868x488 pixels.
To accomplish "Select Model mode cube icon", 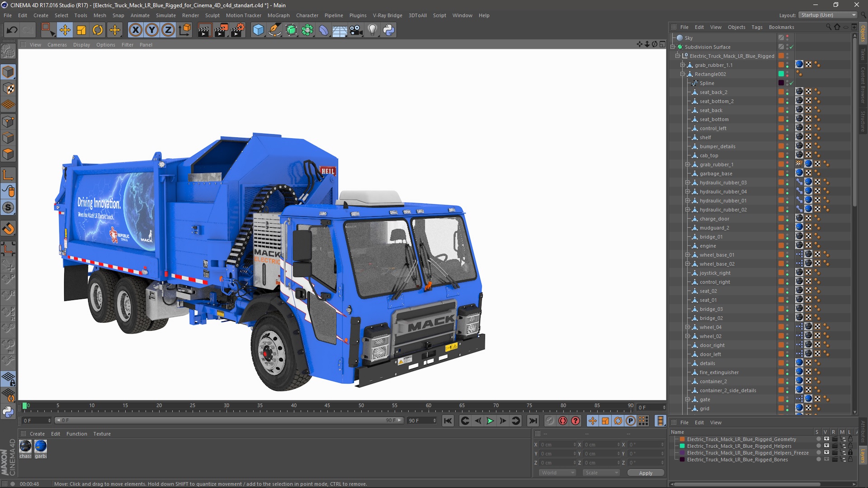I will pos(8,72).
